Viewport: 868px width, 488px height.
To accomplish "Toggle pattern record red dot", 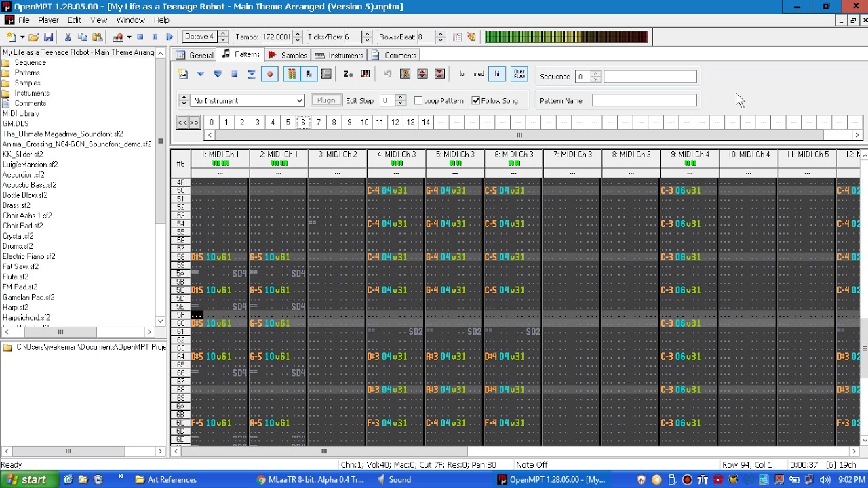I will (x=270, y=75).
